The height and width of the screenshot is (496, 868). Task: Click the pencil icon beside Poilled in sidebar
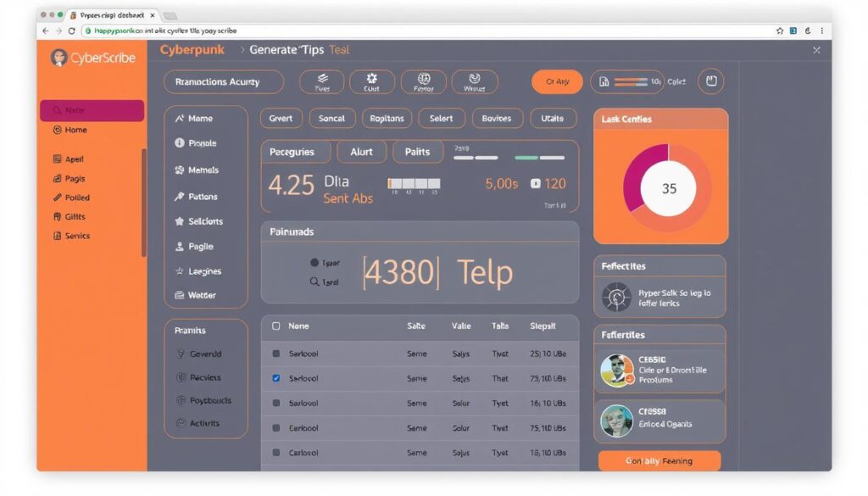pyautogui.click(x=57, y=198)
